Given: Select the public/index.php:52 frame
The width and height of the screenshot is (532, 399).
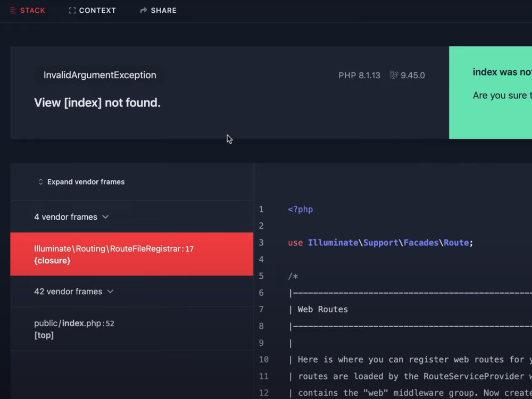Looking at the screenshot, I should point(131,329).
